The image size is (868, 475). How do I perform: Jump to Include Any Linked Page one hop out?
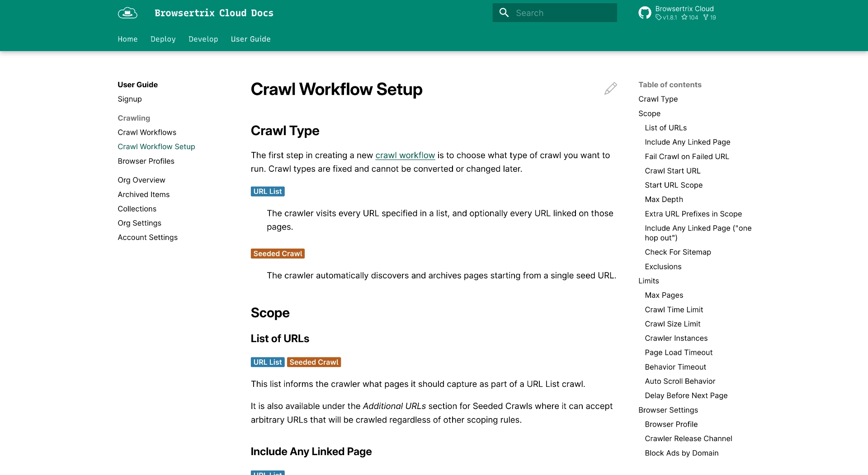pyautogui.click(x=698, y=233)
